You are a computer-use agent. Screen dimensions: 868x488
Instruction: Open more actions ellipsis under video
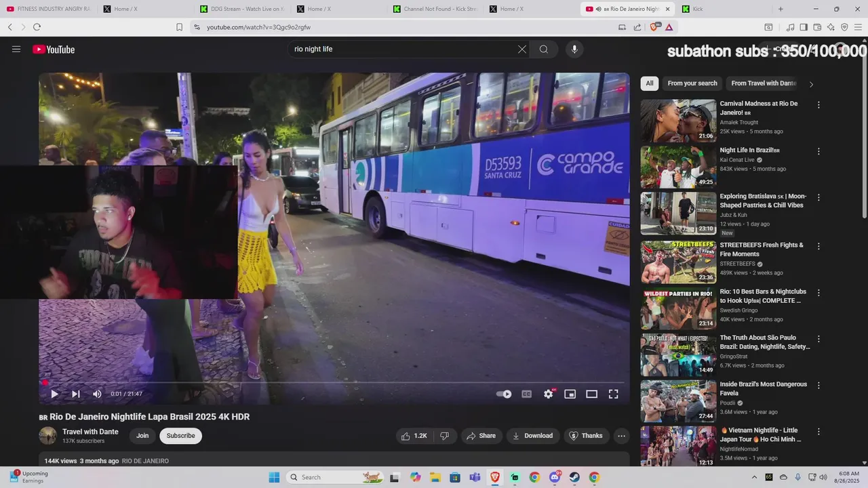621,436
